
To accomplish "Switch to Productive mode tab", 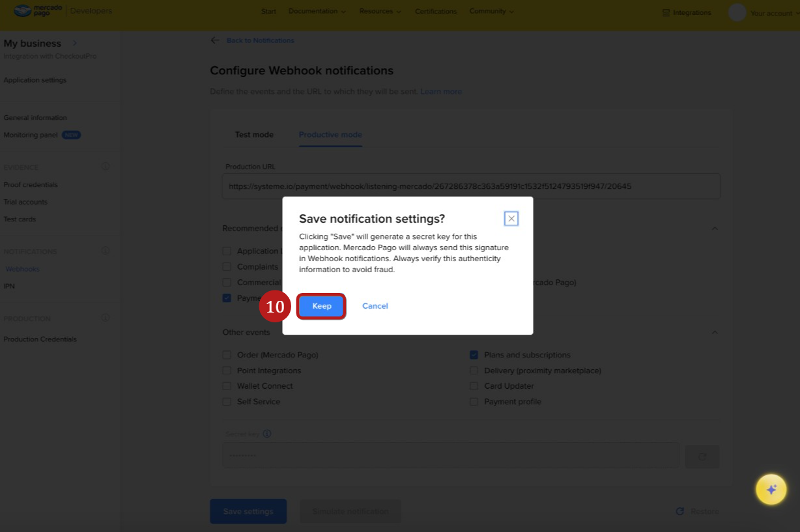I will 330,135.
